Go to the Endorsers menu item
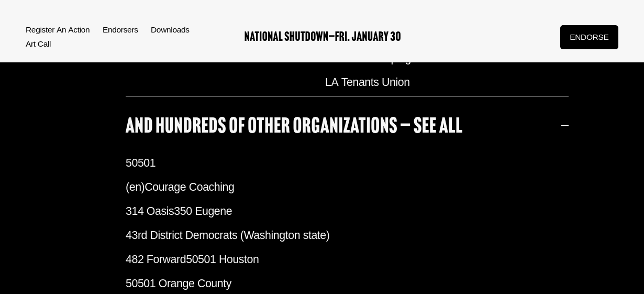The image size is (644, 294). click(120, 30)
